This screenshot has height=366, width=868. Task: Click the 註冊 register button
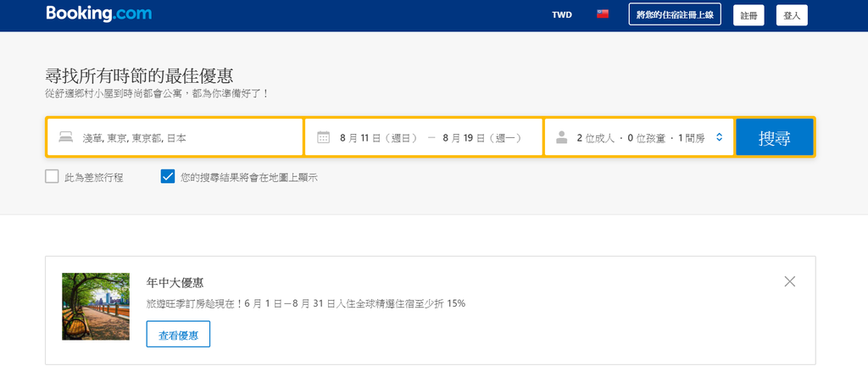point(748,15)
